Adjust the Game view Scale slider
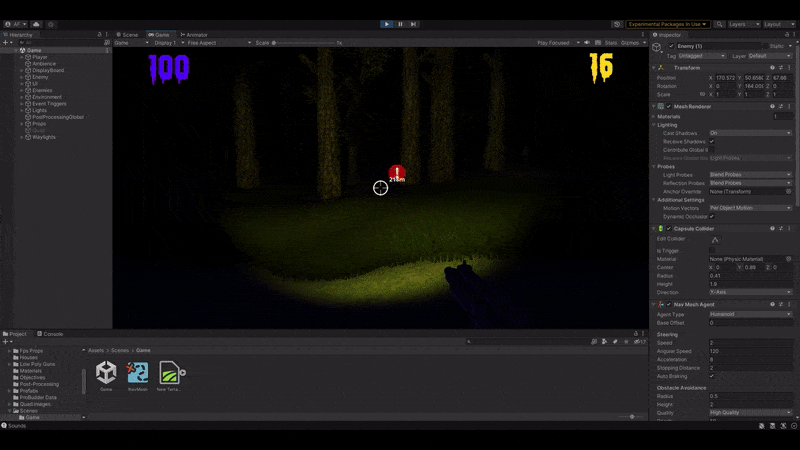This screenshot has width=800, height=450. 304,43
